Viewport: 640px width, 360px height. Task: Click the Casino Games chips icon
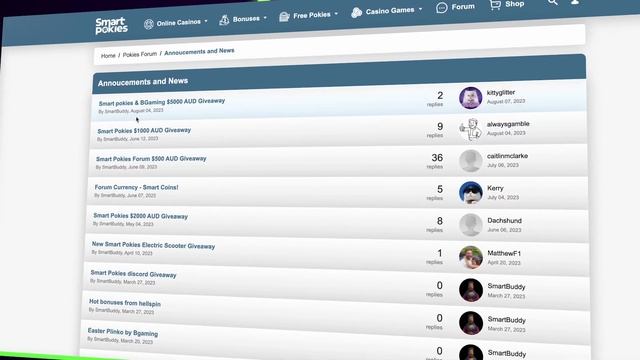pos(356,12)
